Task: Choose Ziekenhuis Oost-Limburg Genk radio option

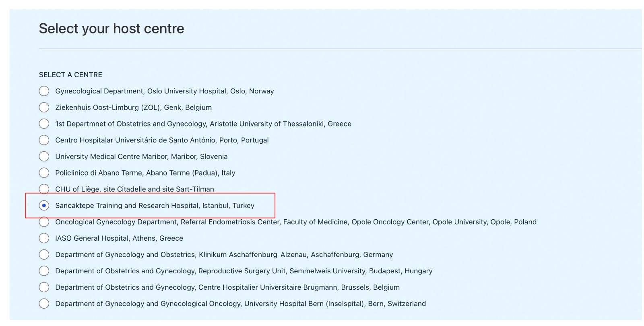Action: tap(44, 107)
